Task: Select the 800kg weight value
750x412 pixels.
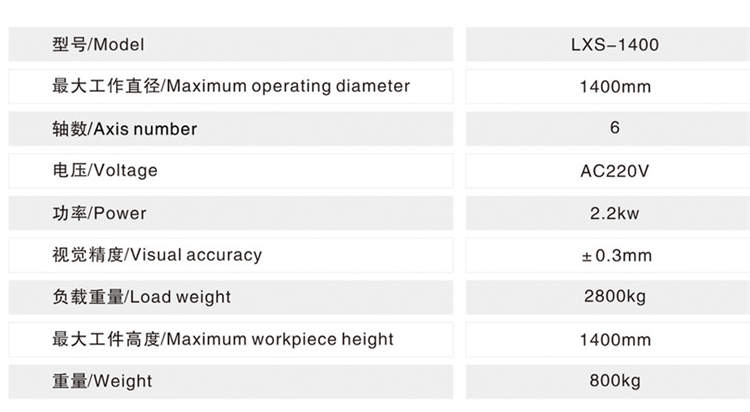Action: pos(615,381)
